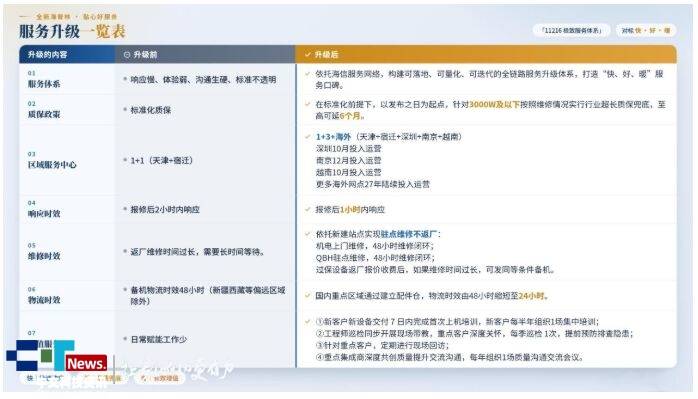Select row label 质保政策

[x=44, y=114]
